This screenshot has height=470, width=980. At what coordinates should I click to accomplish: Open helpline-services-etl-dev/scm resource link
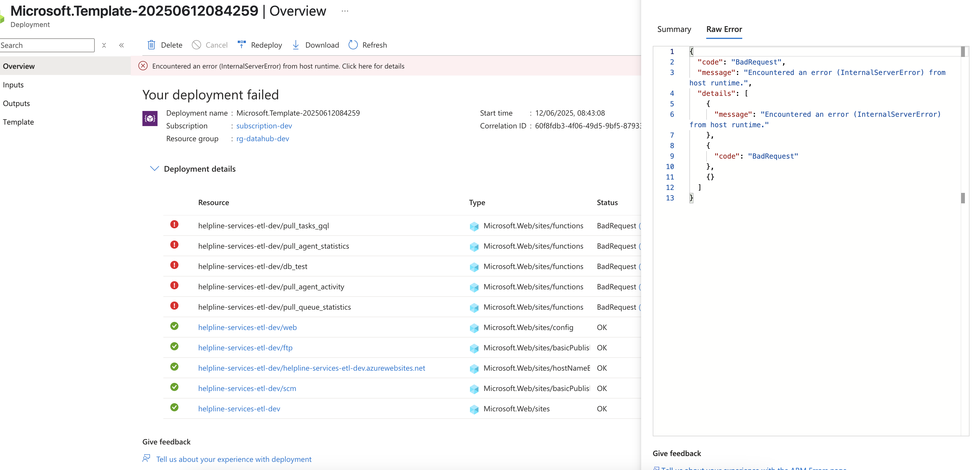click(247, 388)
